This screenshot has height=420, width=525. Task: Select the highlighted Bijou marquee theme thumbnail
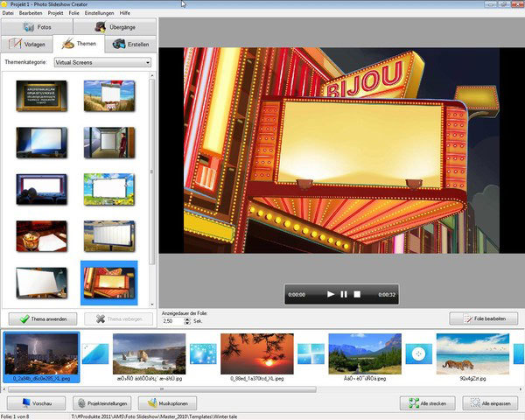(x=109, y=283)
